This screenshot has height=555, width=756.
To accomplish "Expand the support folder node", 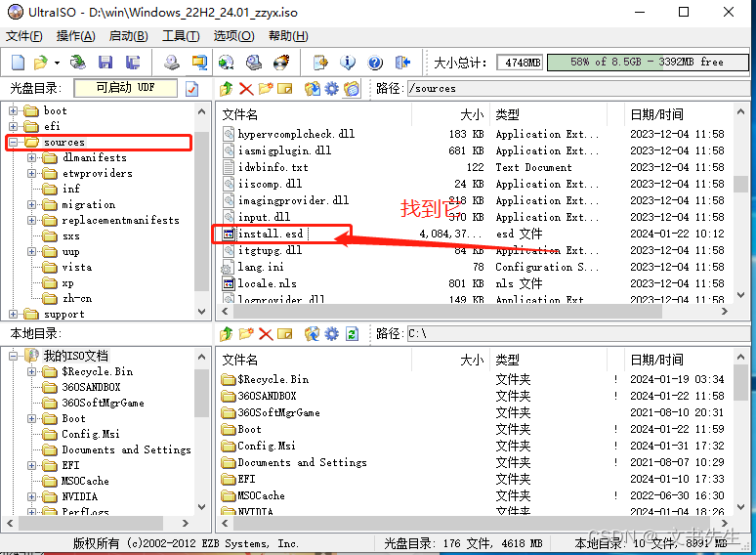I will pos(13,315).
